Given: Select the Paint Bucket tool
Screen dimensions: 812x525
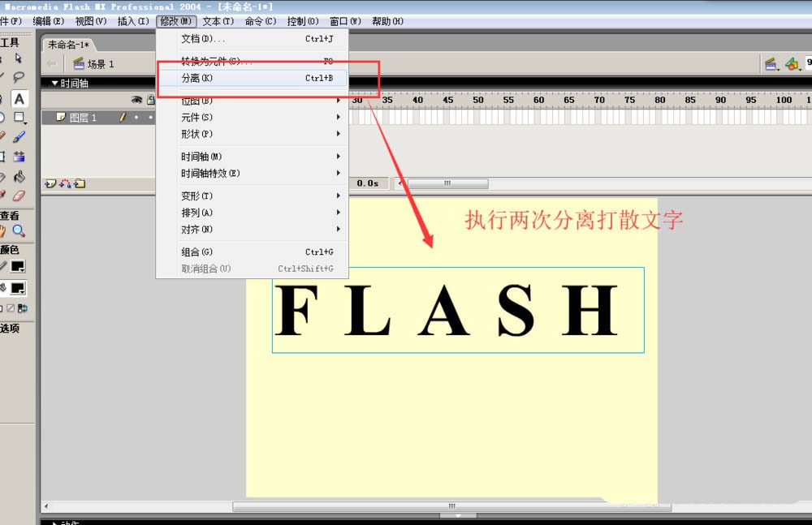Looking at the screenshot, I should point(19,177).
